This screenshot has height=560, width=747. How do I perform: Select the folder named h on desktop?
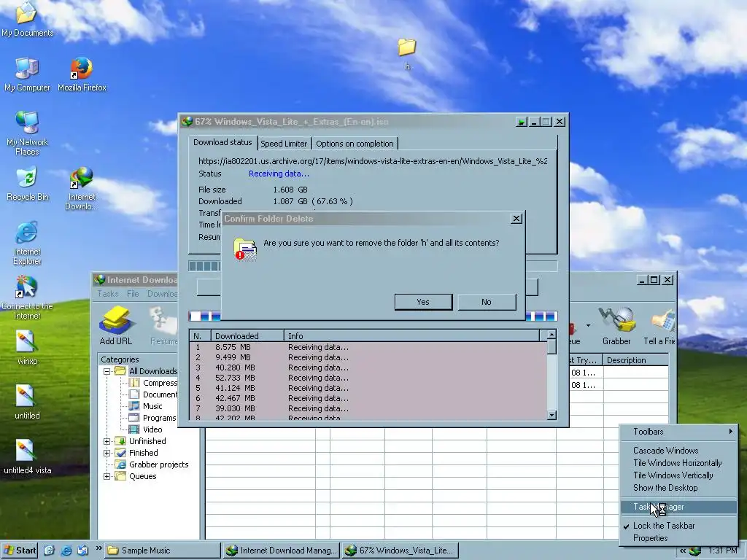click(407, 54)
